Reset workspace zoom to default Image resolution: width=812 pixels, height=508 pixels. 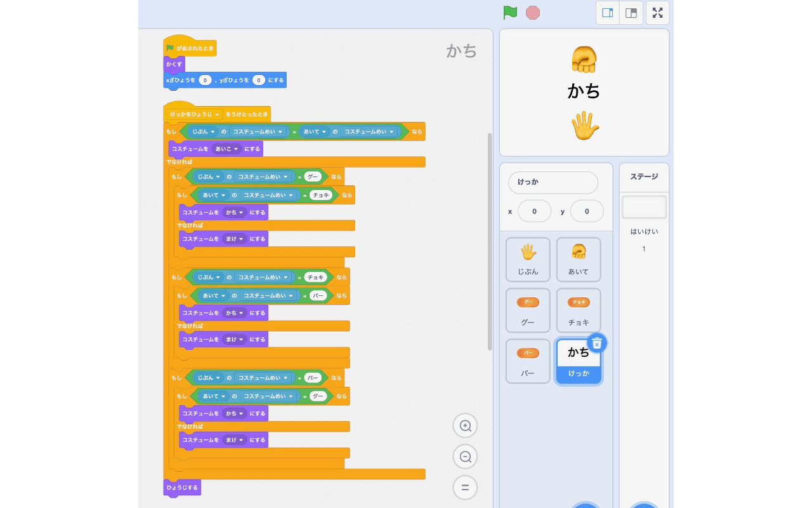[x=465, y=488]
